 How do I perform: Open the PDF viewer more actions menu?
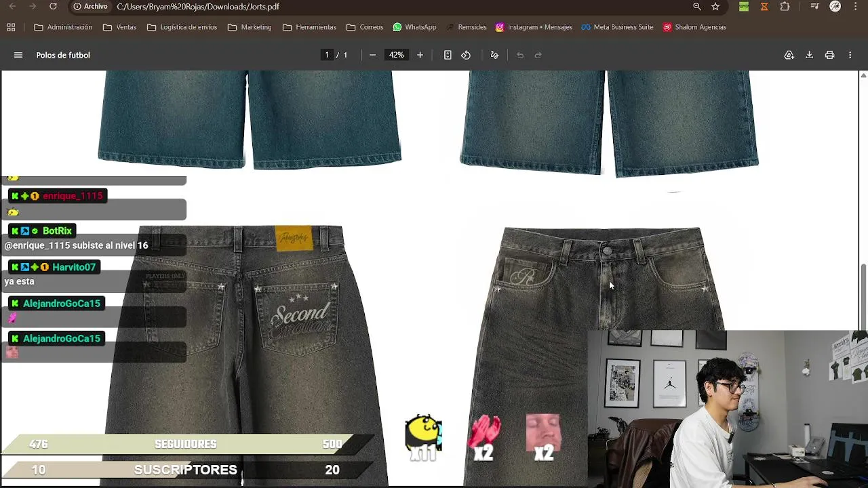point(850,55)
